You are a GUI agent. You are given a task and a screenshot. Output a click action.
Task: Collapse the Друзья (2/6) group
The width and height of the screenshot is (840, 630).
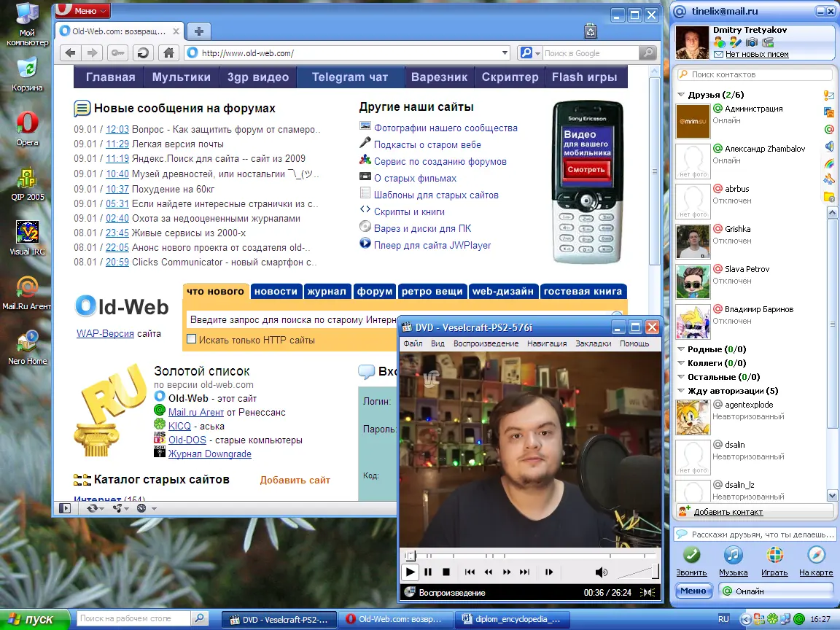point(681,94)
